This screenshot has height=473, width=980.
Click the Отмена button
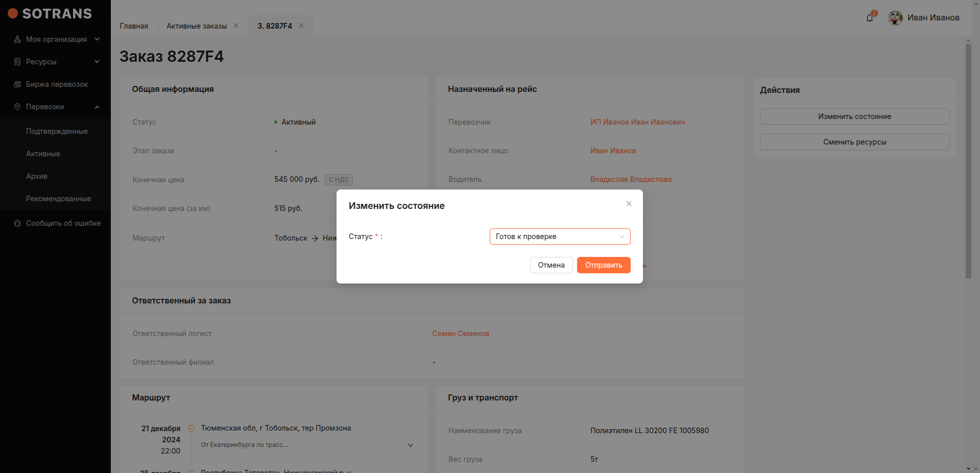pyautogui.click(x=551, y=265)
